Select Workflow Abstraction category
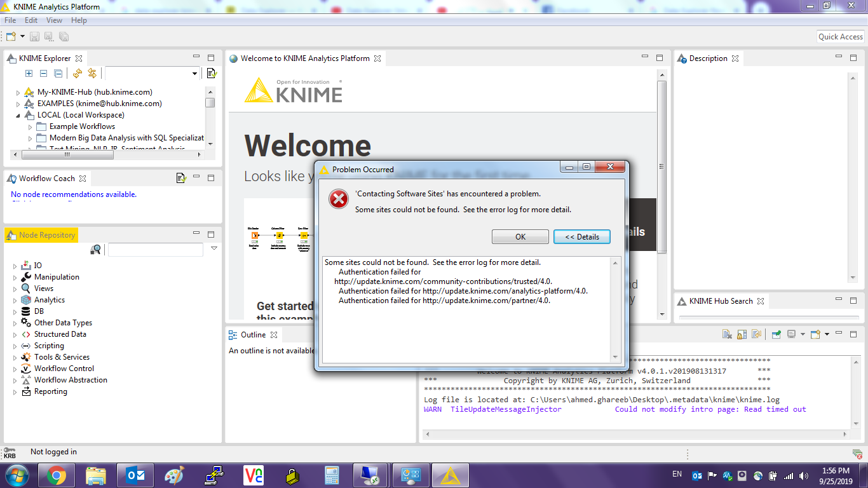Viewport: 868px width, 488px height. pos(71,380)
